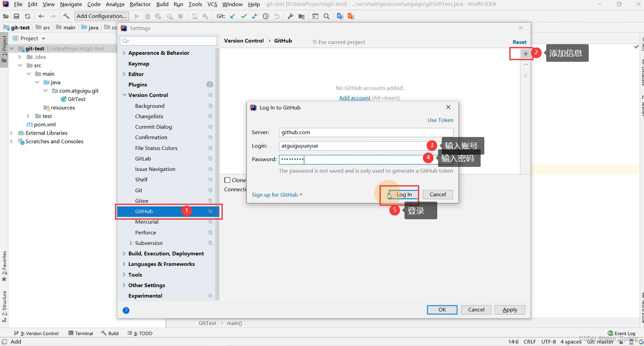Open the VCS menu
This screenshot has height=346, width=644.
coord(212,4)
